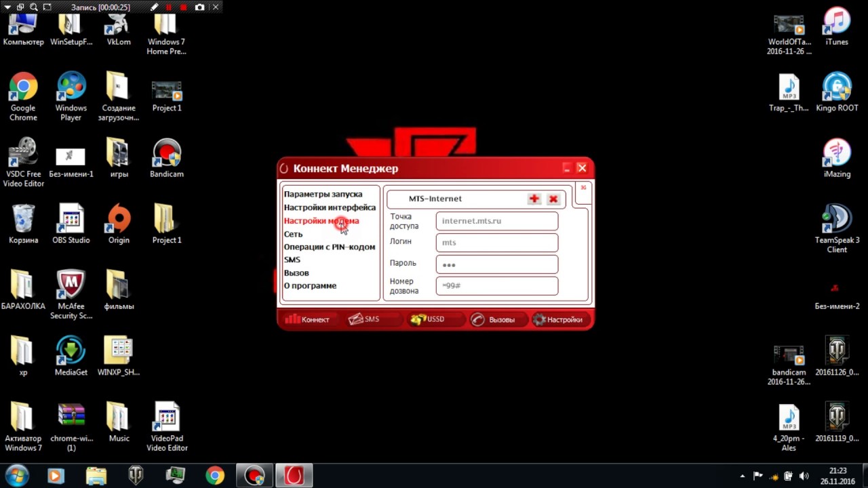The image size is (868, 488).
Task: Click the Точка доступа field
Action: click(x=497, y=221)
